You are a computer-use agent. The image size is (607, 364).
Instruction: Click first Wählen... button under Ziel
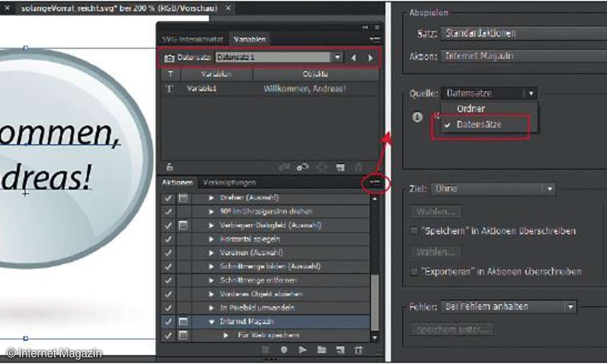436,211
